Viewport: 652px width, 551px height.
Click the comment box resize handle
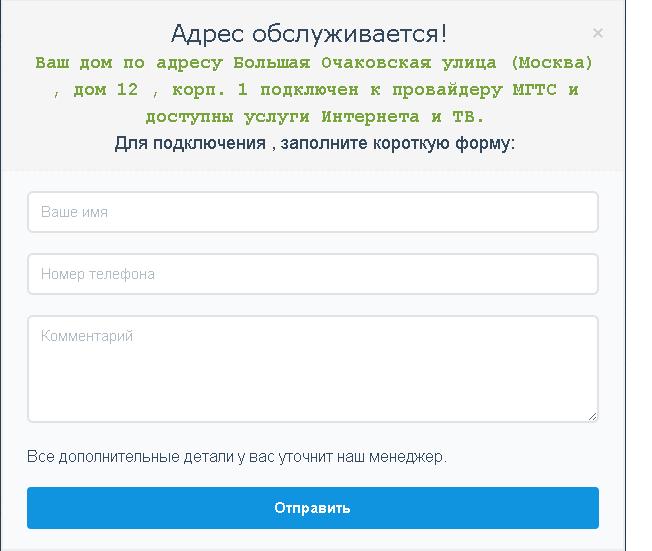pyautogui.click(x=591, y=415)
